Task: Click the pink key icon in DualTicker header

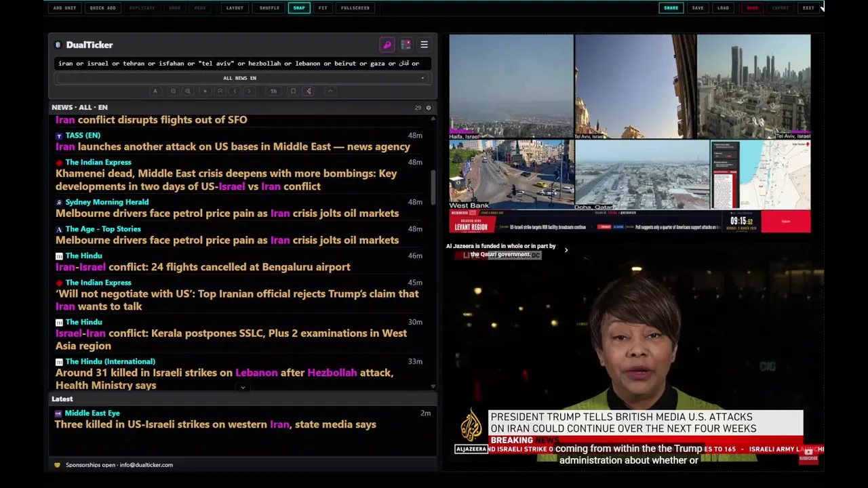Action: [387, 45]
